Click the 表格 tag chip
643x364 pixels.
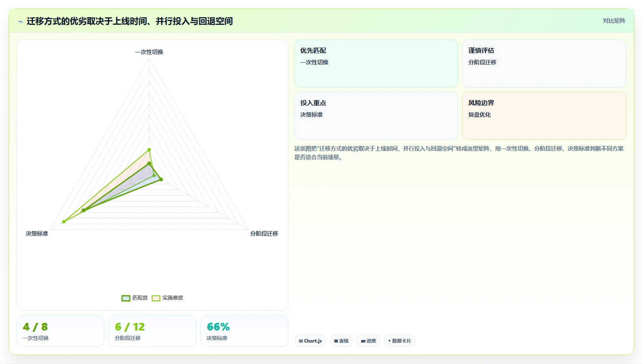[341, 341]
